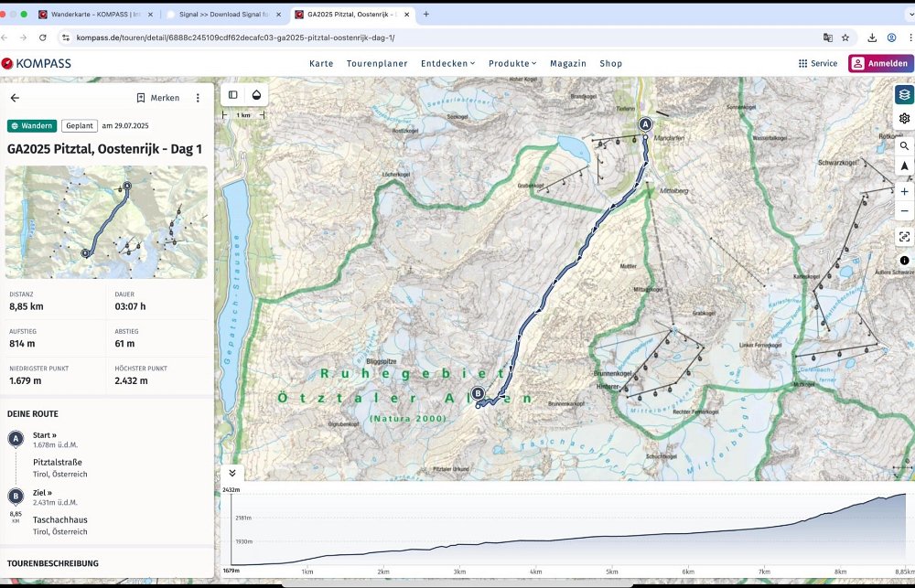Viewport: 915px width, 588px height.
Task: Toggle the sidebar panel visibility
Action: point(233,94)
